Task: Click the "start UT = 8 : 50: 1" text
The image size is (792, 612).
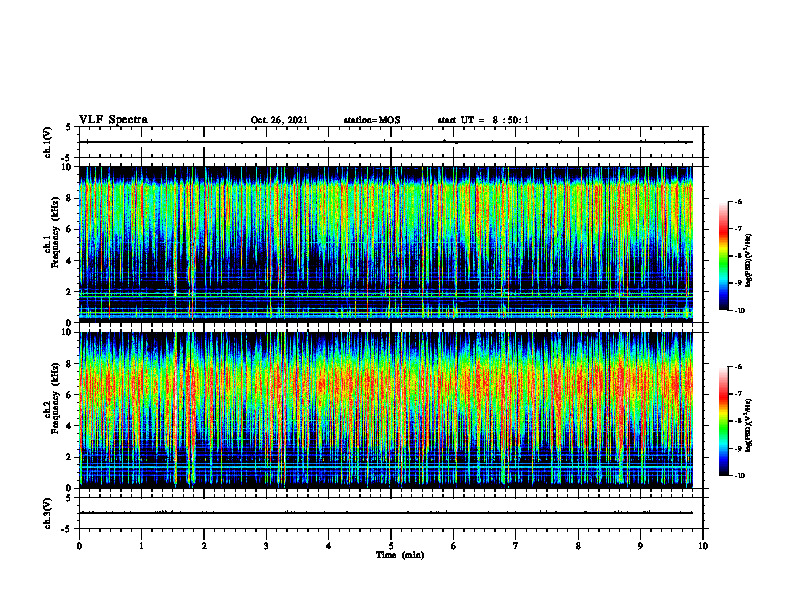Action: click(483, 120)
